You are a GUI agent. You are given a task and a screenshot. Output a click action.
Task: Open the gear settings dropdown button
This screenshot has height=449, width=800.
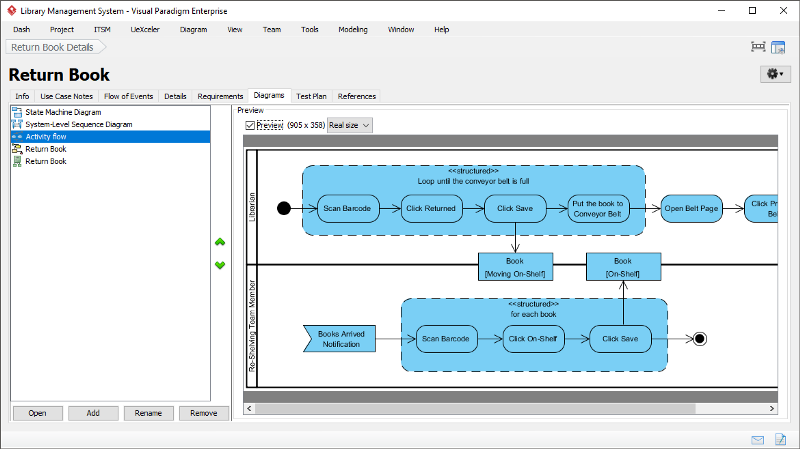(775, 74)
